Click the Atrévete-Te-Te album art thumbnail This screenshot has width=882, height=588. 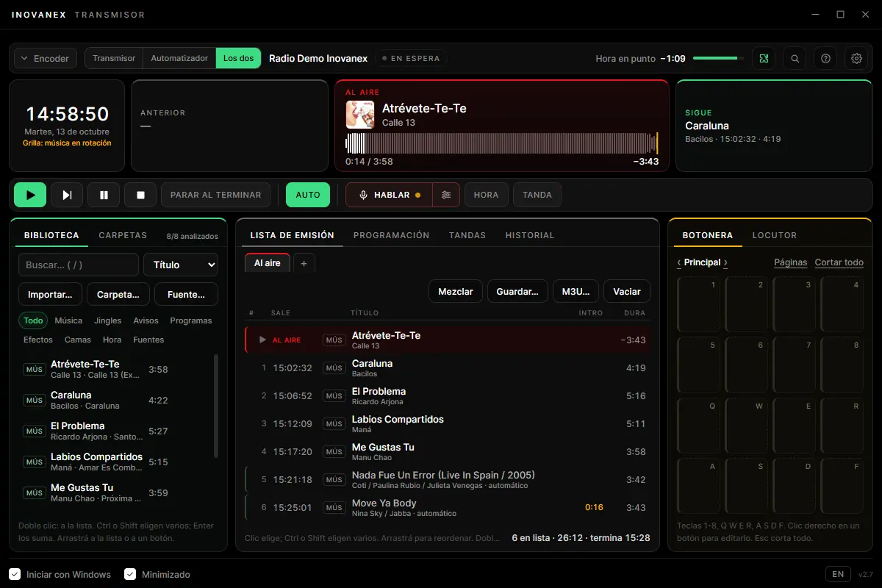pyautogui.click(x=360, y=115)
